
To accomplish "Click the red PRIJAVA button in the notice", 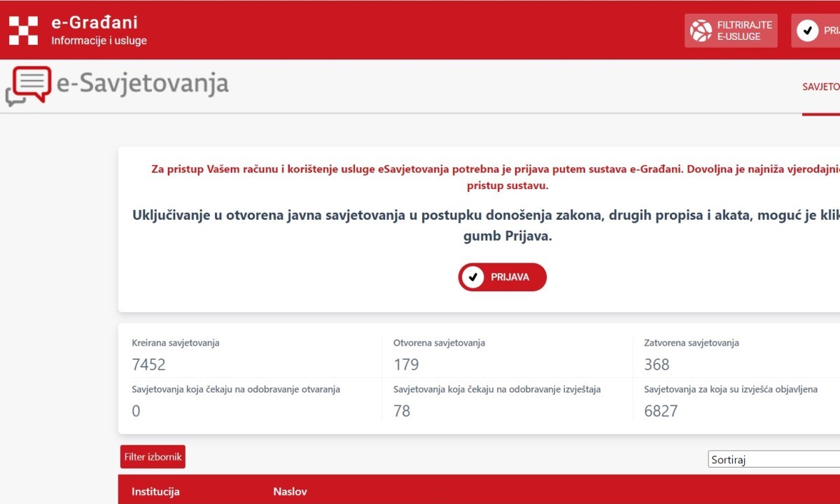I will 503,277.
